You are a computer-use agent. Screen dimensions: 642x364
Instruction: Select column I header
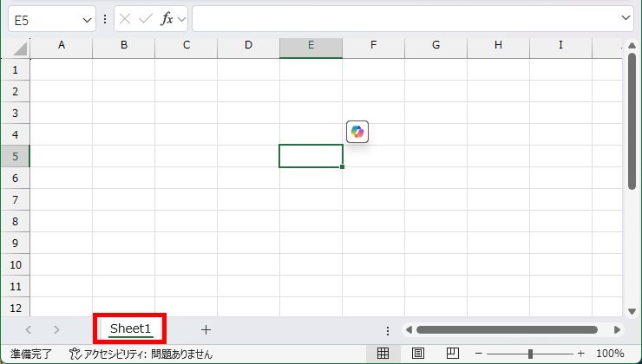point(561,49)
